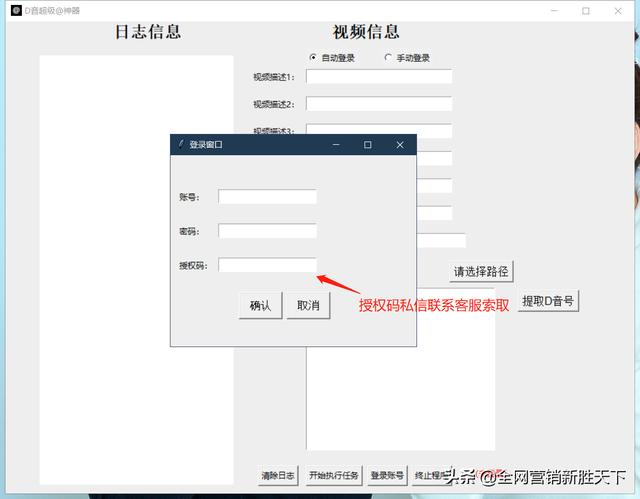Click the feather icon in login window

(181, 144)
